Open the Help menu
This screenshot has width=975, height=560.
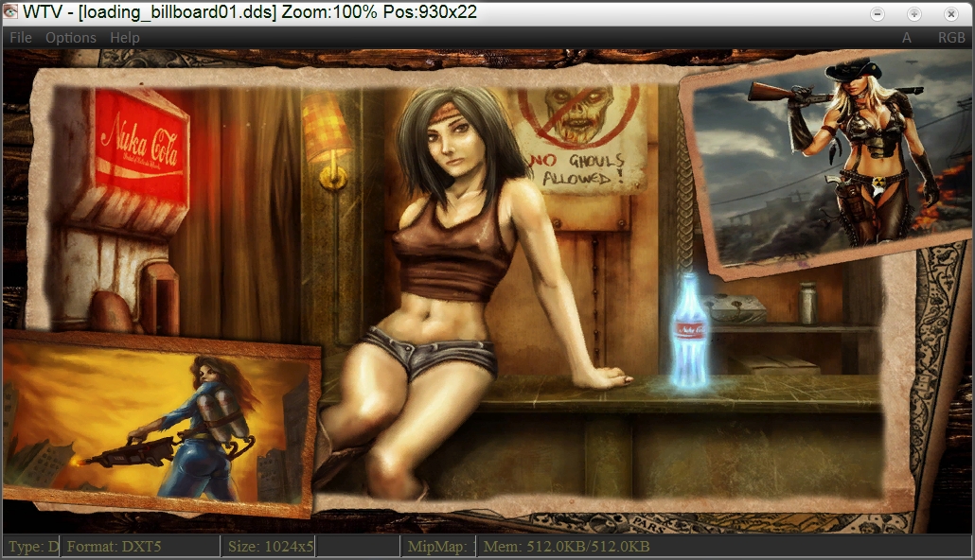pyautogui.click(x=125, y=38)
